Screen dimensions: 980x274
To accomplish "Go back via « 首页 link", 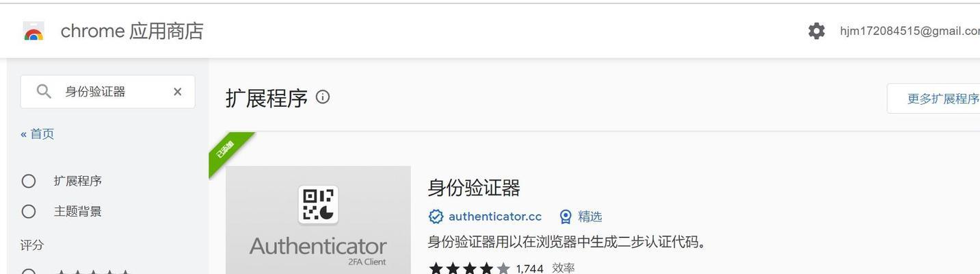I will [38, 134].
